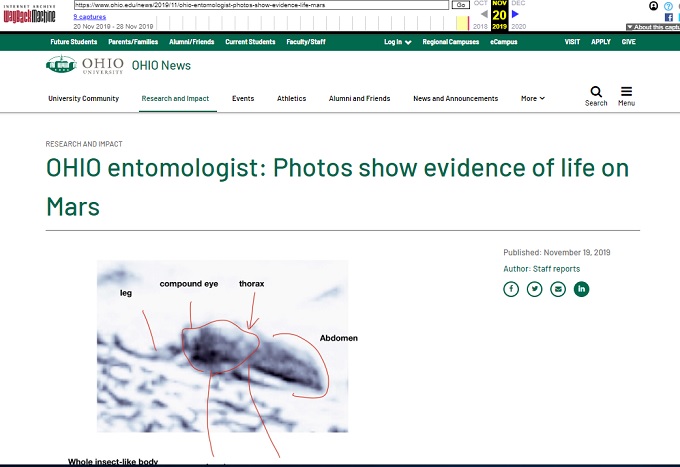Share article via LinkedIn circle icon
Screen dimensions: 680x467
click(581, 289)
